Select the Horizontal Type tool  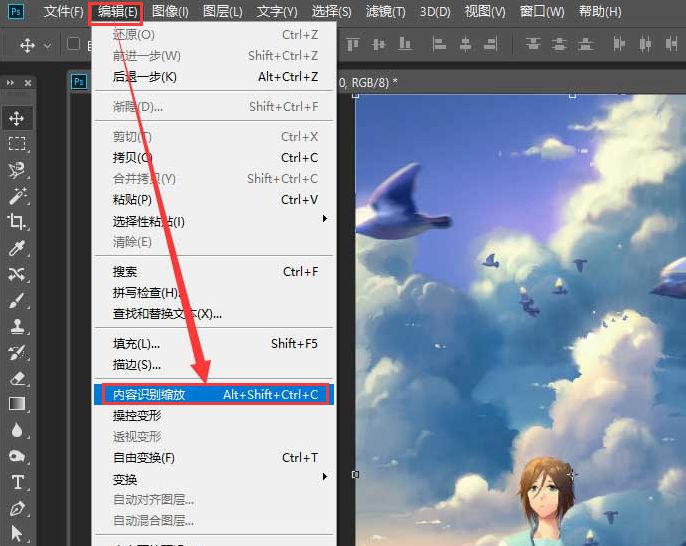pos(18,482)
